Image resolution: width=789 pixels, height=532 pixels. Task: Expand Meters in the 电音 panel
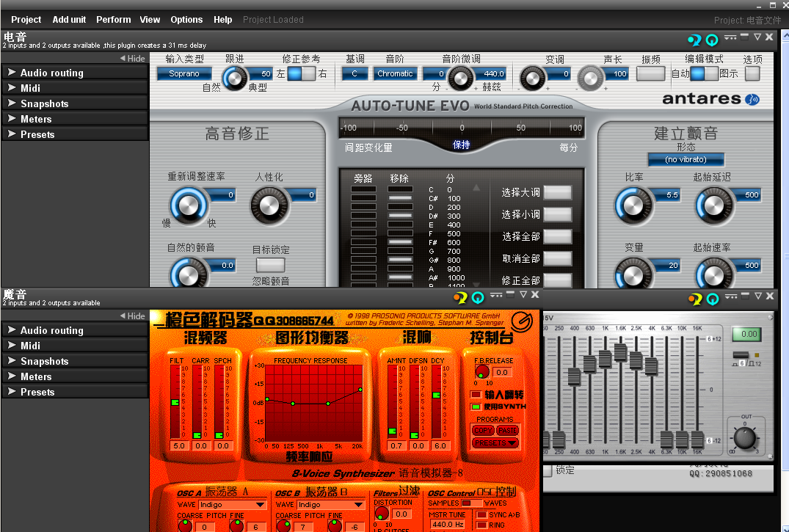[x=74, y=119]
